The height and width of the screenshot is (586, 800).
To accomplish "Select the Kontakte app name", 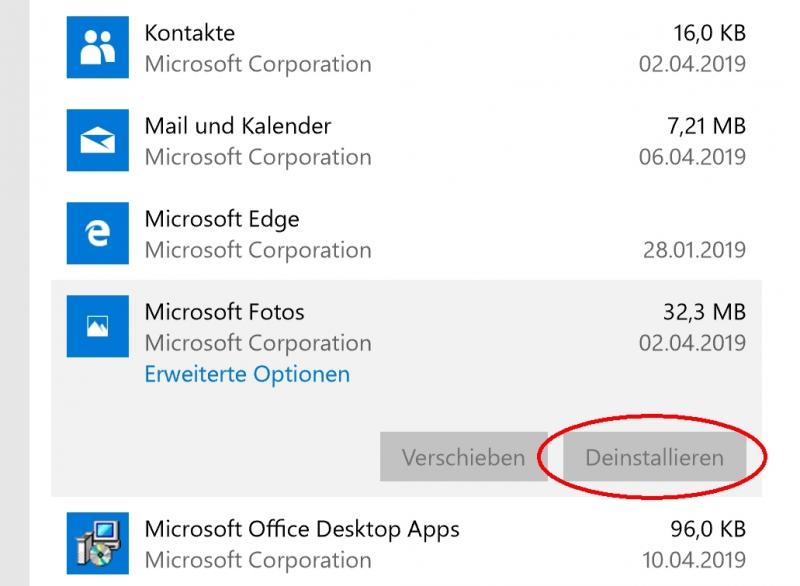I will click(x=189, y=33).
